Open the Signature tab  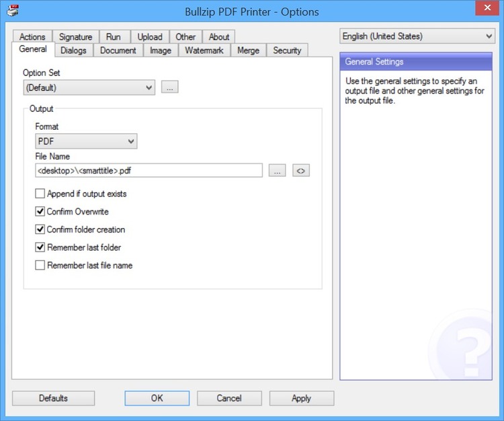click(x=75, y=37)
